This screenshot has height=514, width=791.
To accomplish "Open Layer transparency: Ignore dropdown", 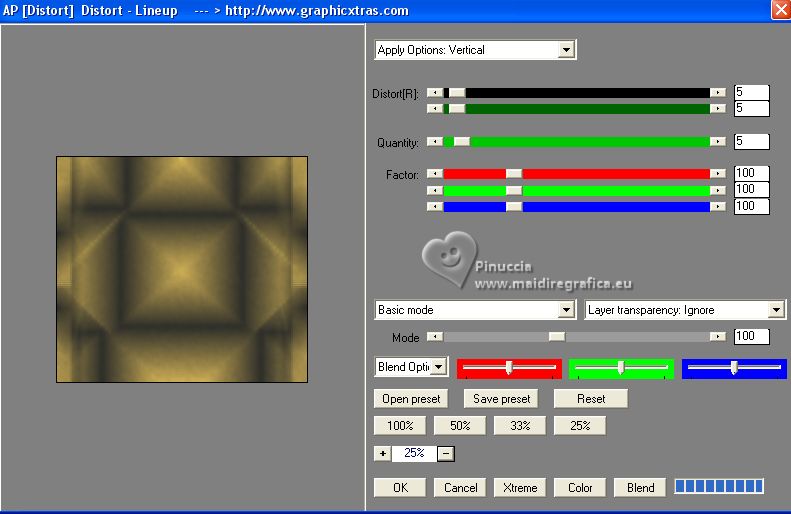I will pos(685,310).
